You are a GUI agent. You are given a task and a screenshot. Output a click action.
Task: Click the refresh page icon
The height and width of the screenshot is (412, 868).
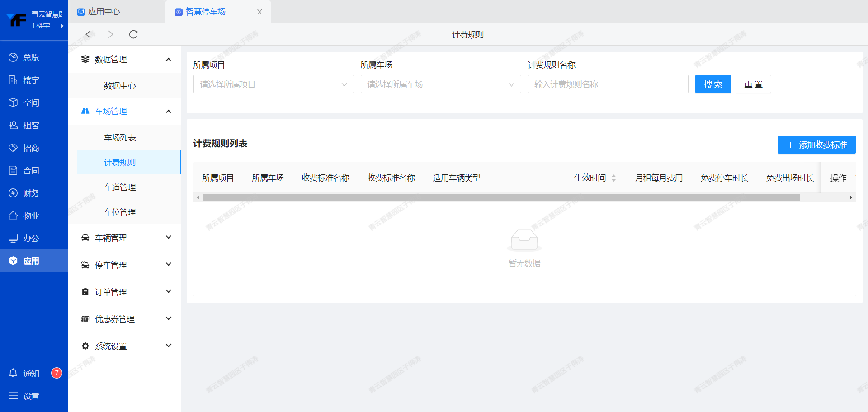[133, 34]
